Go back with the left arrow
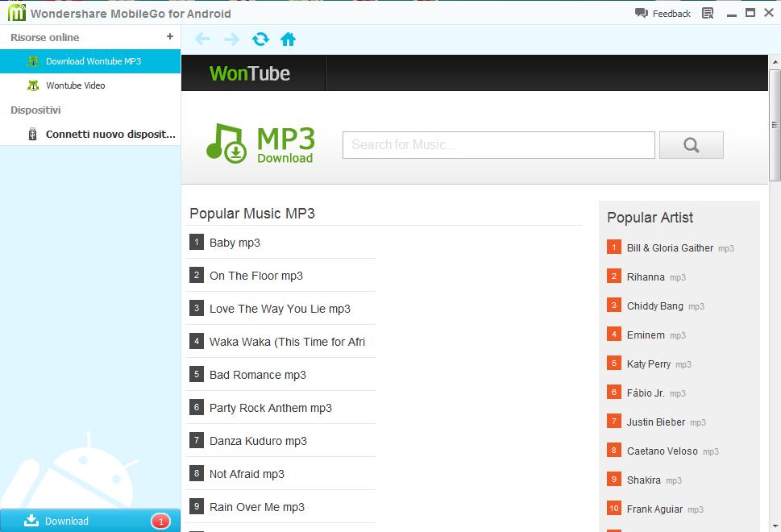The width and height of the screenshot is (781, 532). point(202,39)
